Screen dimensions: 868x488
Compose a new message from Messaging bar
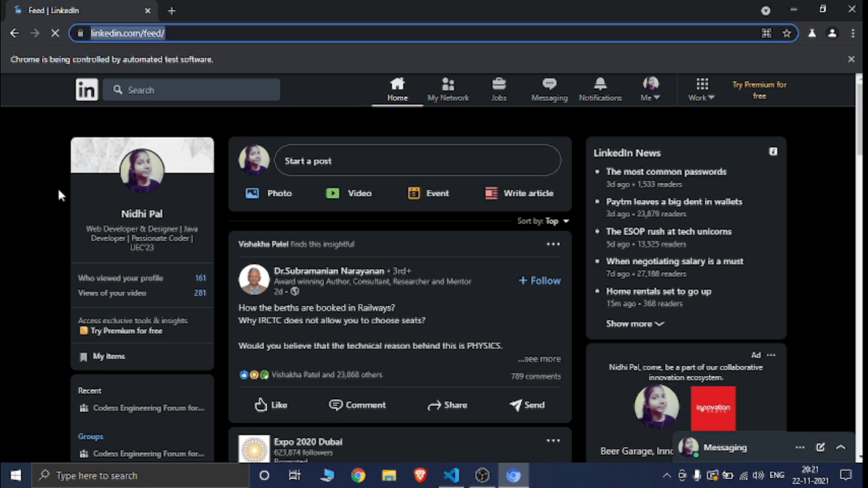[x=820, y=447]
